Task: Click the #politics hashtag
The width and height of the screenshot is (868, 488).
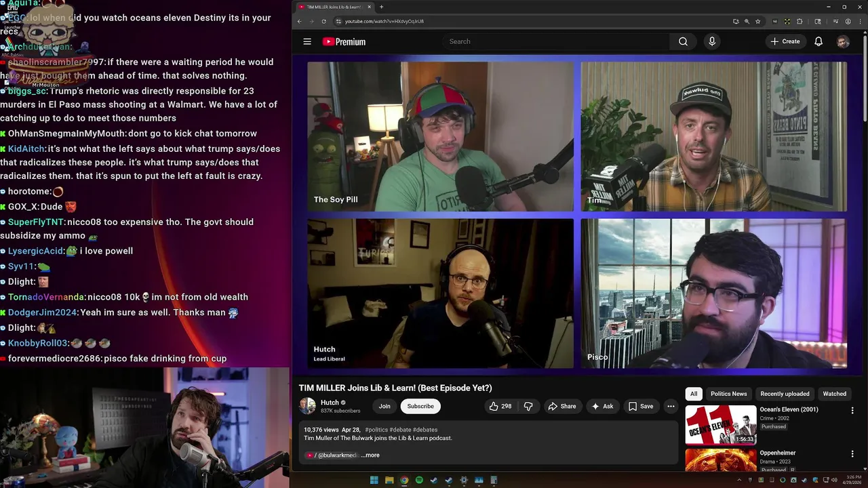Action: [x=376, y=430]
